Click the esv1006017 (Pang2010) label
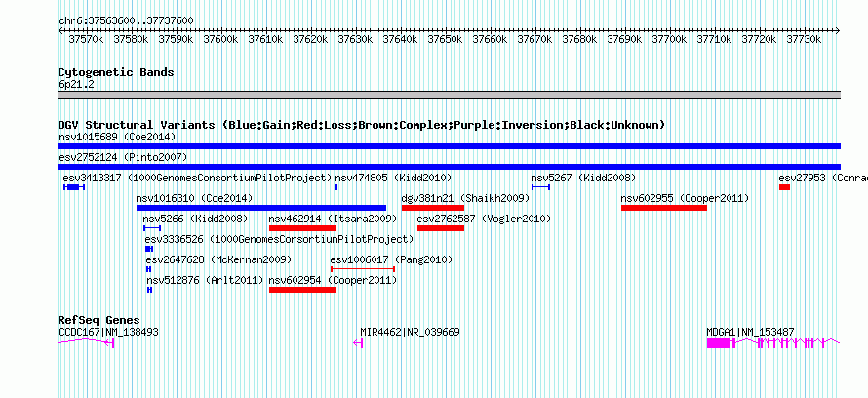 [x=391, y=259]
